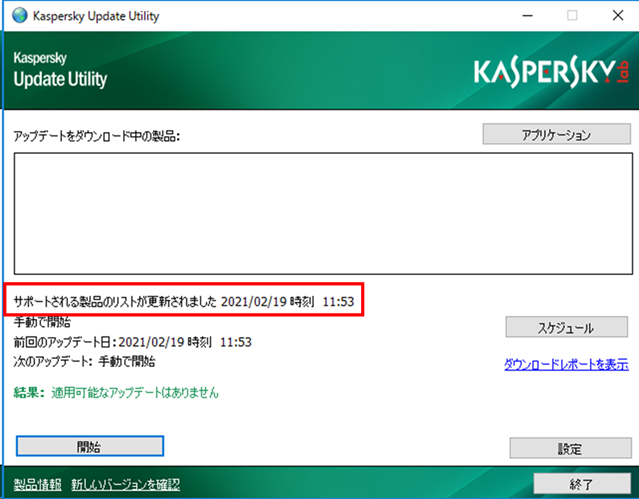The height and width of the screenshot is (499, 639).
Task: Click the サポートされる製品のリストが更新されました status text
Action: (x=115, y=302)
